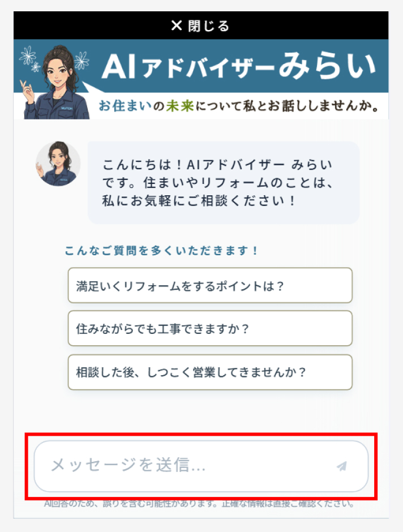Click the green 未来 word in subtitle

[180, 106]
